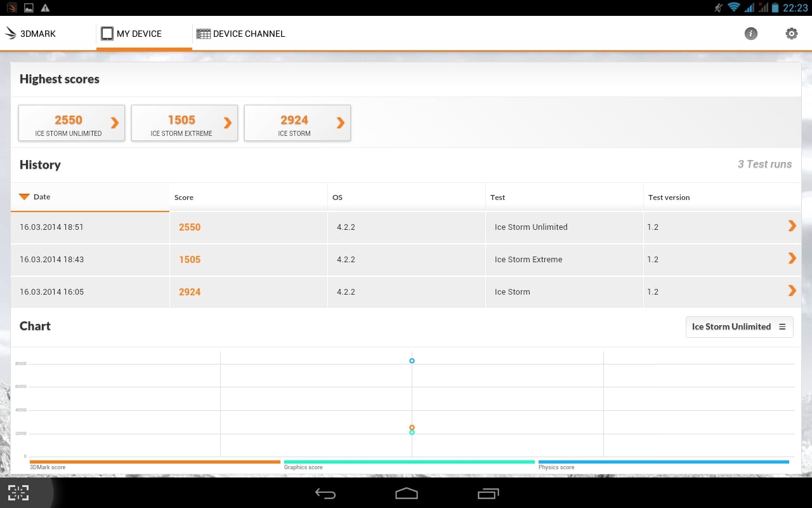812x508 pixels.
Task: Tap the screenshot capture icon in navigation bar
Action: (x=18, y=493)
